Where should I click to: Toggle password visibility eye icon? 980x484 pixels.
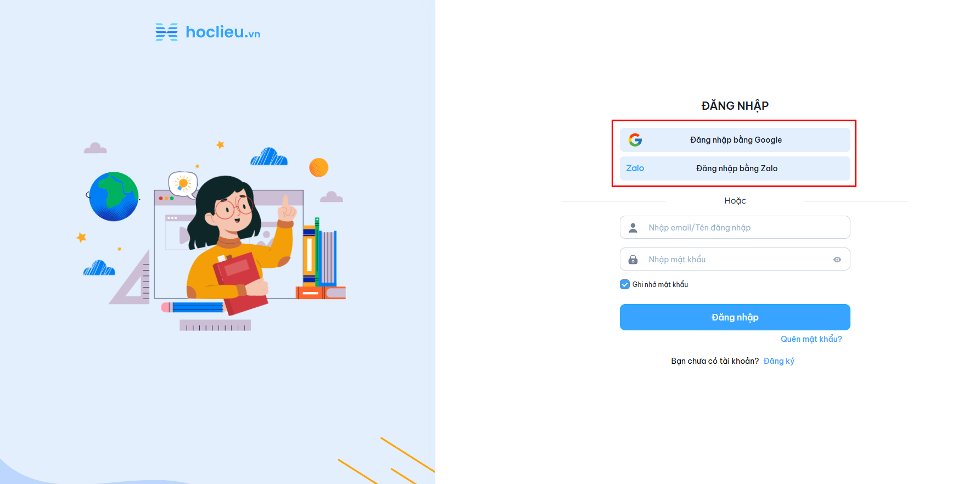837,260
